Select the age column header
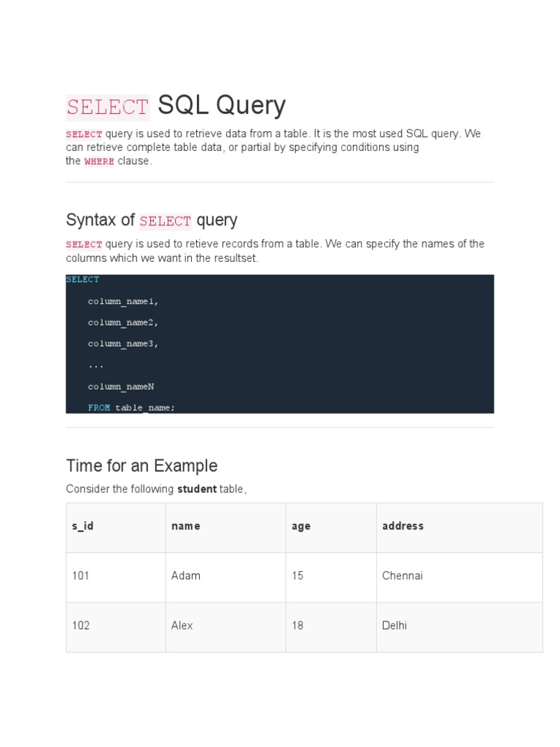560x747 pixels. pyautogui.click(x=301, y=526)
